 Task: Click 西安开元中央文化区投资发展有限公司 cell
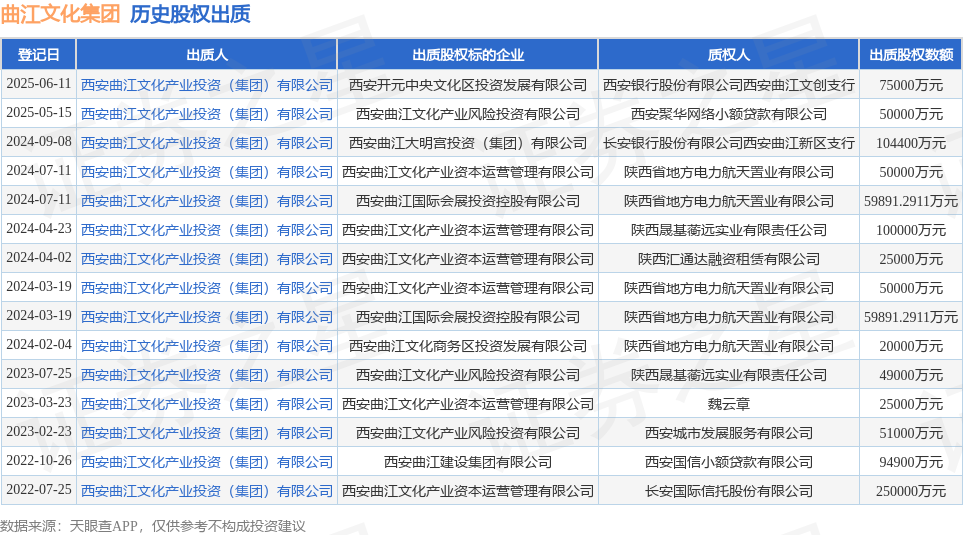click(467, 85)
